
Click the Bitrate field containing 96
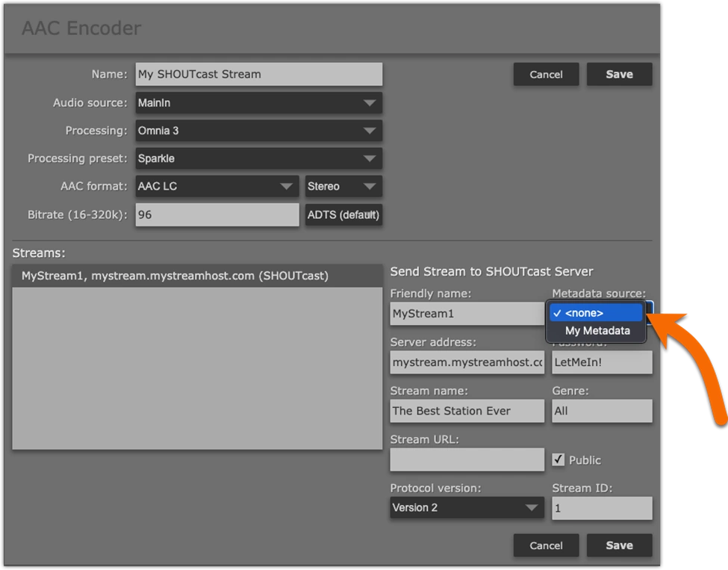click(x=217, y=214)
